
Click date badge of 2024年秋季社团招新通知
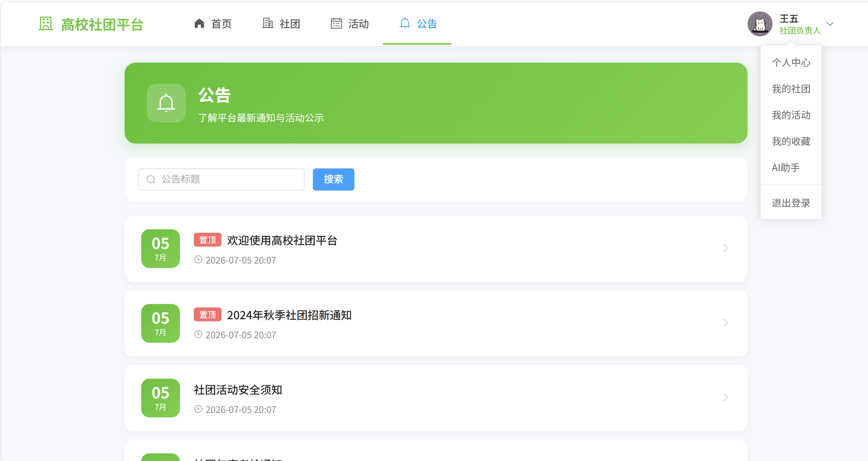[x=161, y=323]
